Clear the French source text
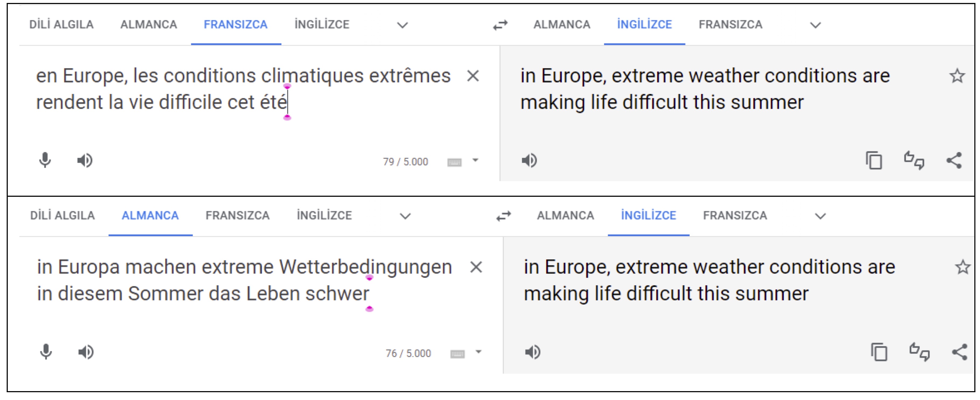This screenshot has height=400, width=980. click(473, 76)
